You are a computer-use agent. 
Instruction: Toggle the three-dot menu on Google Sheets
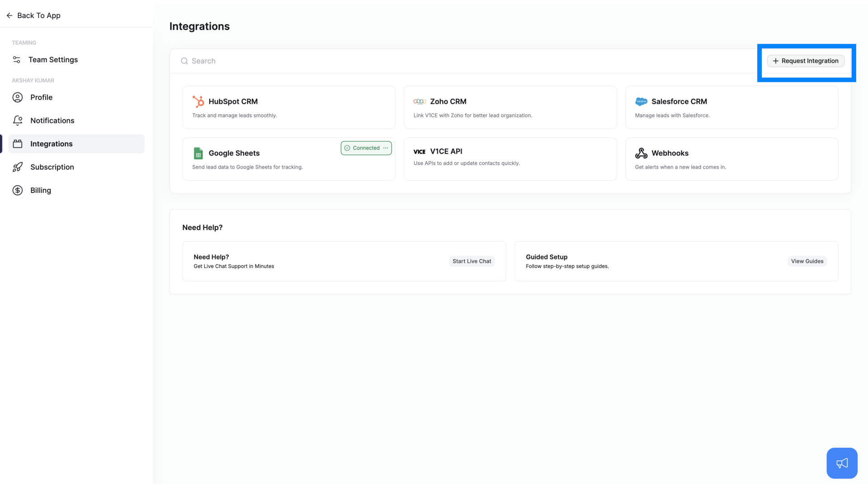pyautogui.click(x=386, y=148)
